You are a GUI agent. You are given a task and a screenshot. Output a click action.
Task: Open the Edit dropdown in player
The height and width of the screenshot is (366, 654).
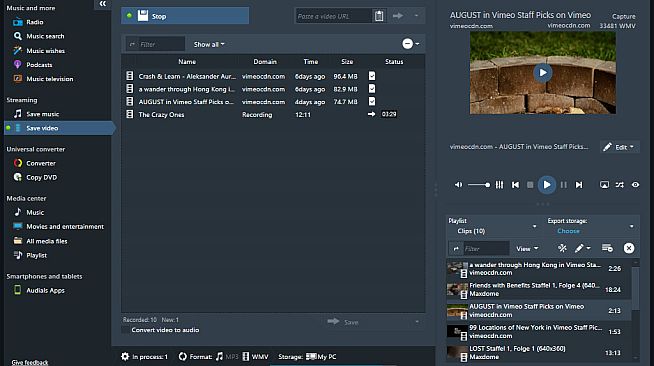(619, 147)
